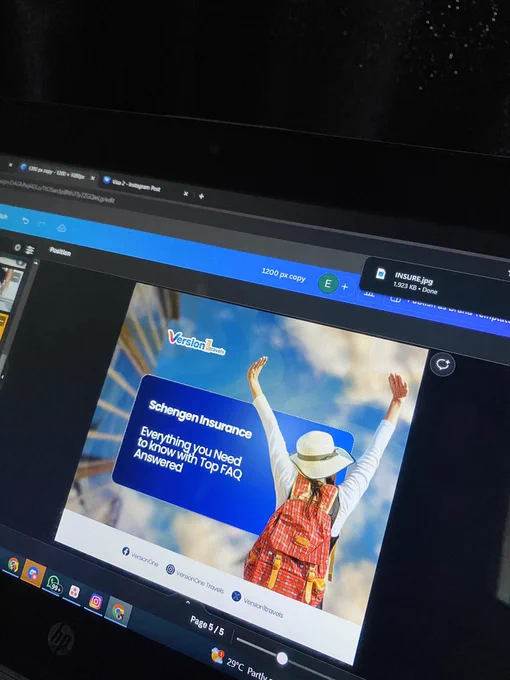The width and height of the screenshot is (510, 680).
Task: Open the circular icon beside filter sliders
Action: click(17, 248)
